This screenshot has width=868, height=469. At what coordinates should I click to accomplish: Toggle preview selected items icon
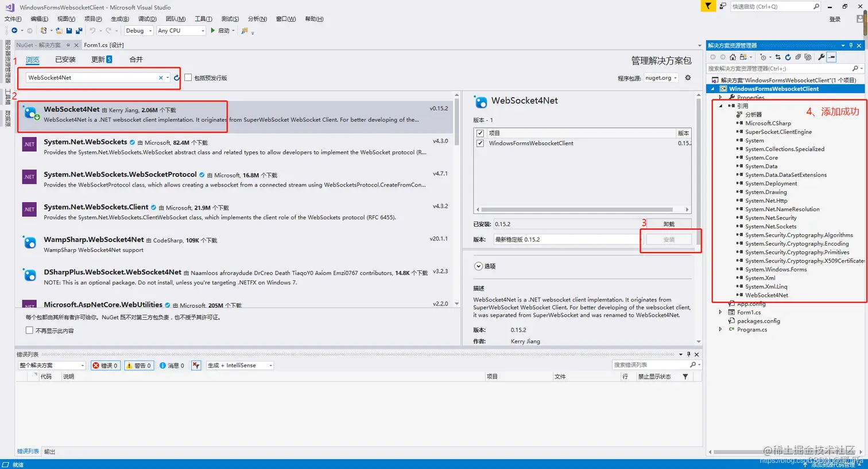click(832, 57)
